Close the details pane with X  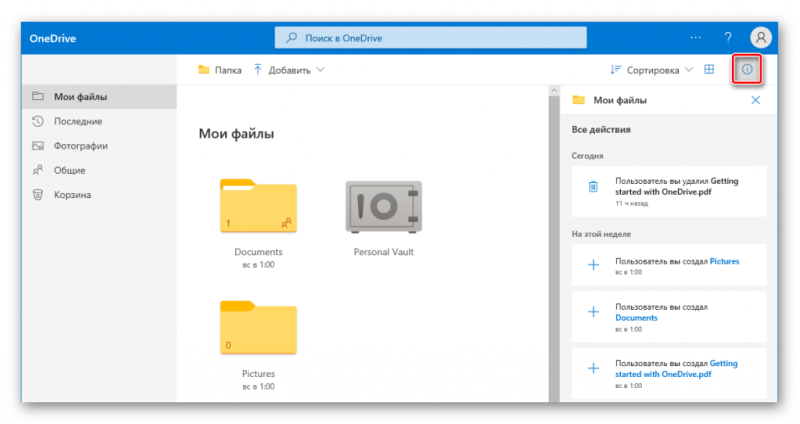point(756,100)
